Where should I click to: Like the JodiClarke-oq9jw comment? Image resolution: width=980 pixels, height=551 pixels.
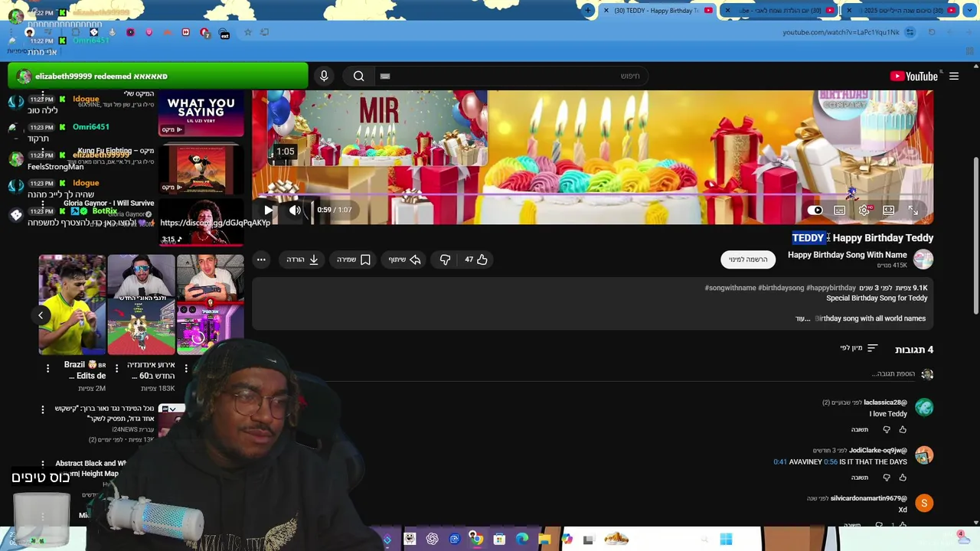903,477
